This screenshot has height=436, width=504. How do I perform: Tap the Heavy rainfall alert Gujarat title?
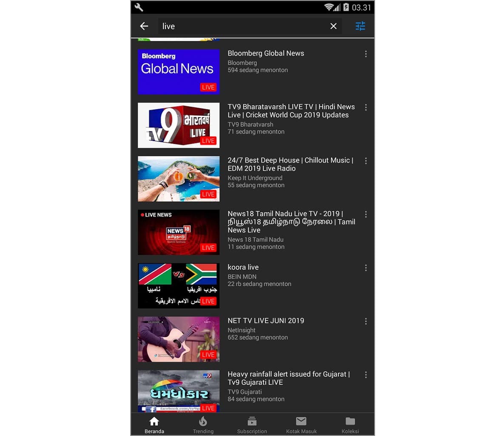289,379
